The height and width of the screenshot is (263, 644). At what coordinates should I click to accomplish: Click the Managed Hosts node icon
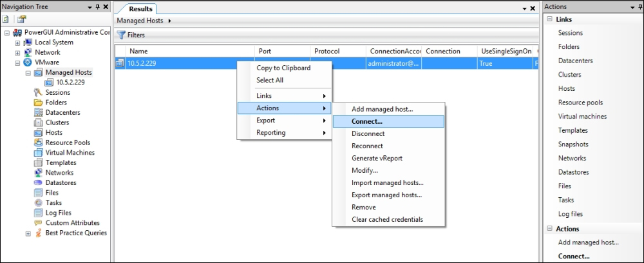tap(39, 72)
